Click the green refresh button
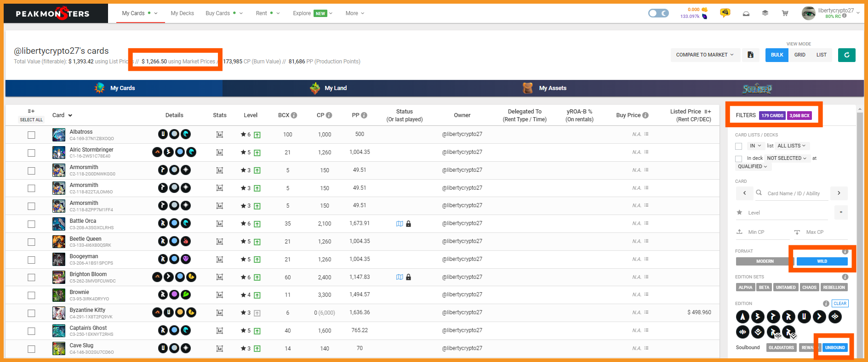868x362 pixels. pyautogui.click(x=846, y=55)
